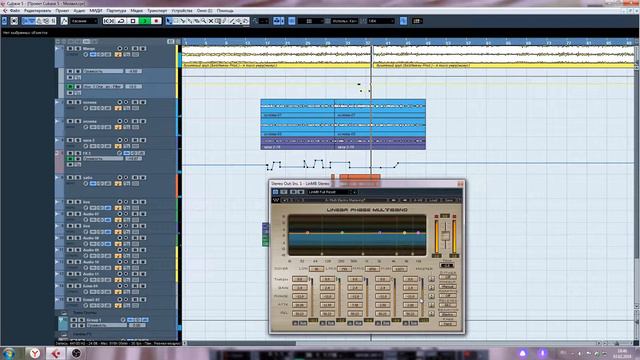Viewport: 640px width, 360px height.
Task: Select the Draw pencil tool
Action: click(224, 21)
